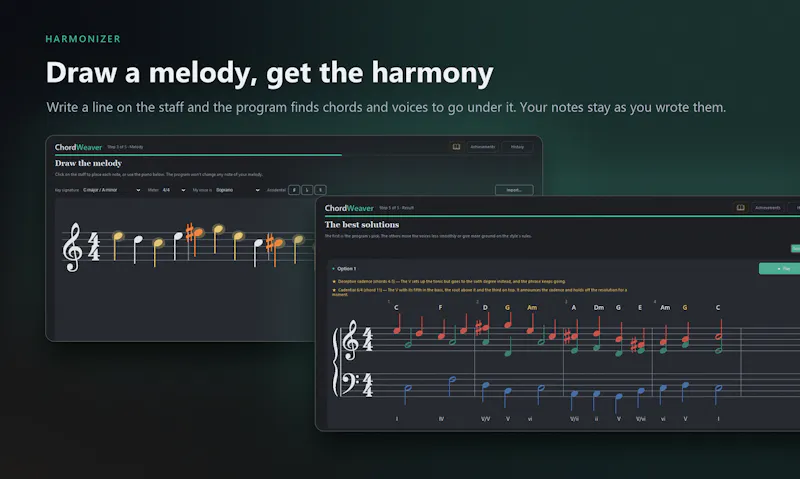Click the ChordWeaver logo in the melody window

tap(79, 147)
